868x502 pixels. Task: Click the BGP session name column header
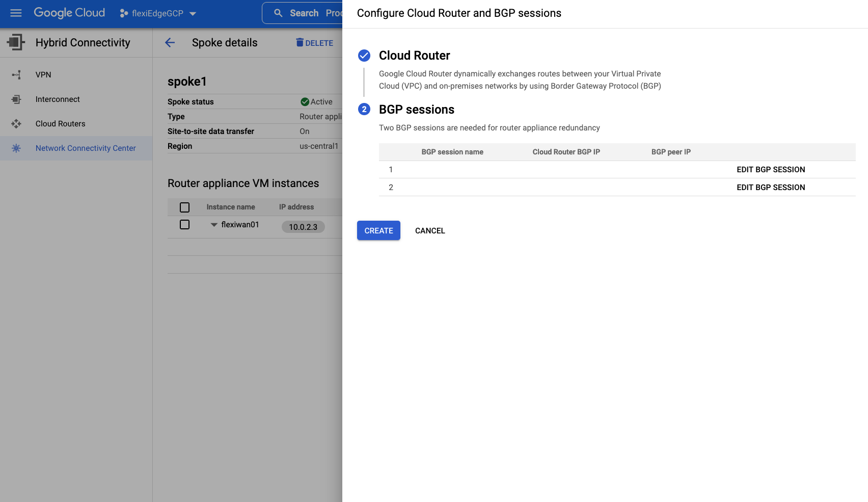click(x=452, y=152)
